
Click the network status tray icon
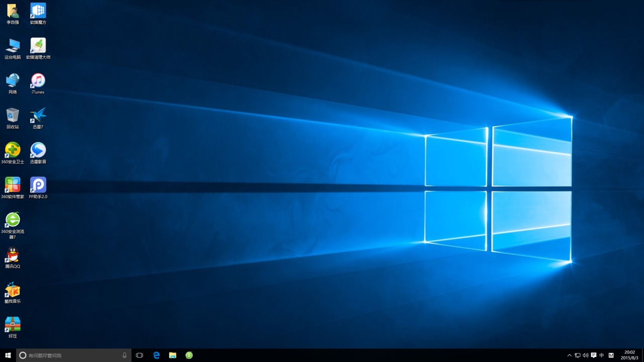coord(578,355)
